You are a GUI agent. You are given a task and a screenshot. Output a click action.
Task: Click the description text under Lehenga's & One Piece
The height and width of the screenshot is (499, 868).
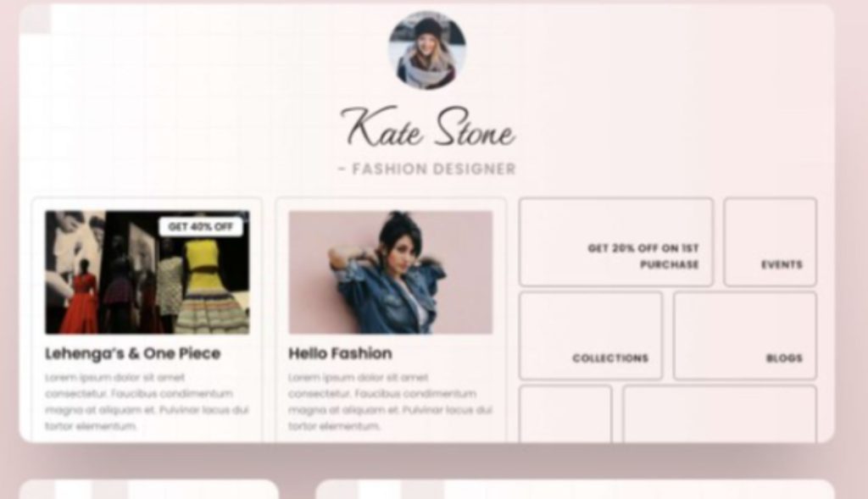(147, 402)
